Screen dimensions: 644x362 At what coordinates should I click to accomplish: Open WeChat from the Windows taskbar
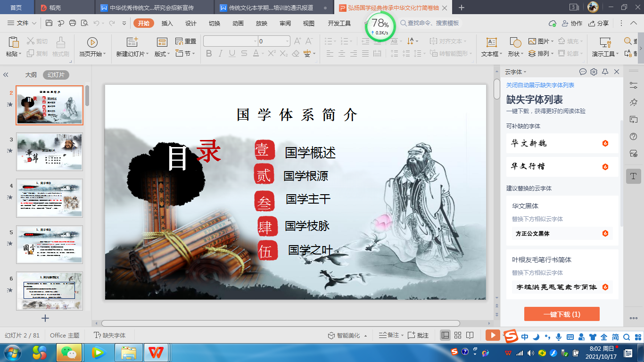coord(69,352)
